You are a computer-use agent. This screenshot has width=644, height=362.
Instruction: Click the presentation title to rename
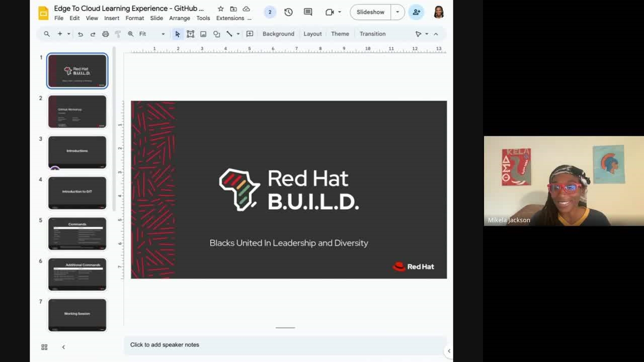(x=129, y=9)
